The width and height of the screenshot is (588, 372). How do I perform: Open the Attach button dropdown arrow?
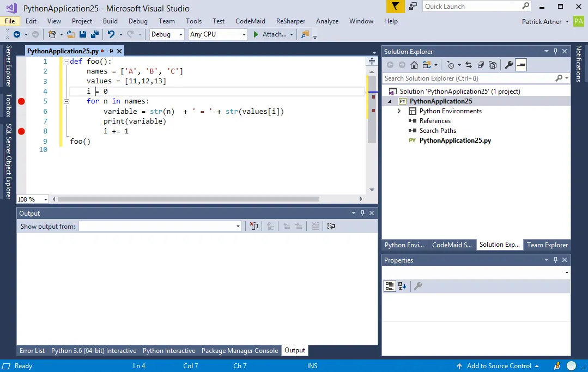point(292,34)
